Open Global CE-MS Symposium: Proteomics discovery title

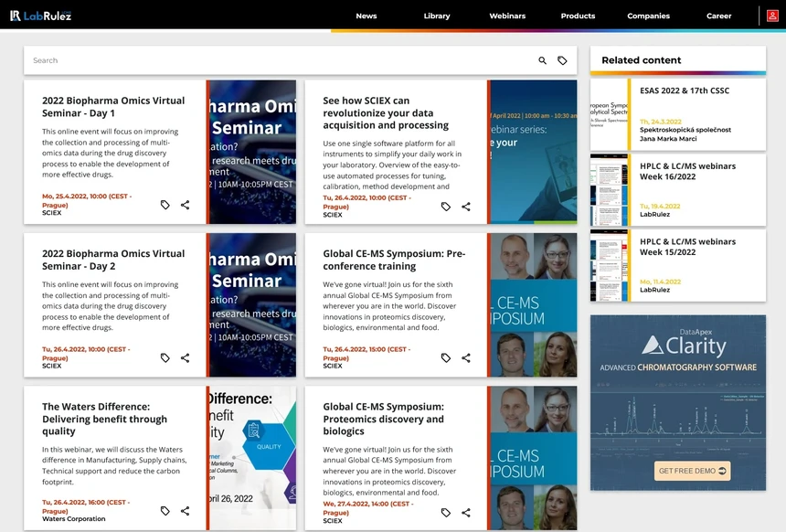[384, 419]
